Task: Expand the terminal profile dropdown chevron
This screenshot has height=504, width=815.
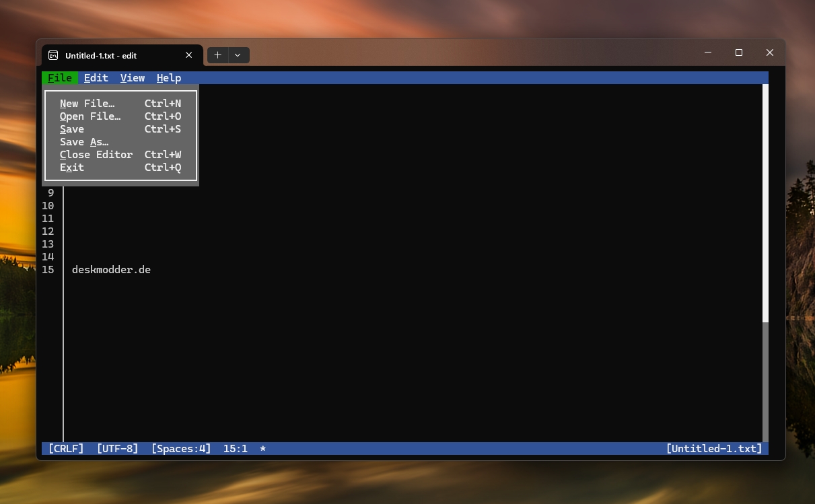Action: [x=238, y=55]
